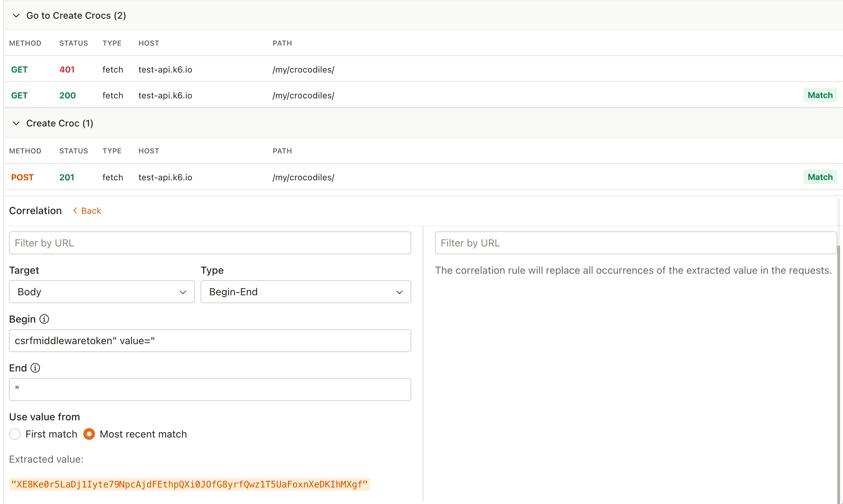
Task: Select the POST 201 crocodiles request row
Action: [x=216, y=177]
